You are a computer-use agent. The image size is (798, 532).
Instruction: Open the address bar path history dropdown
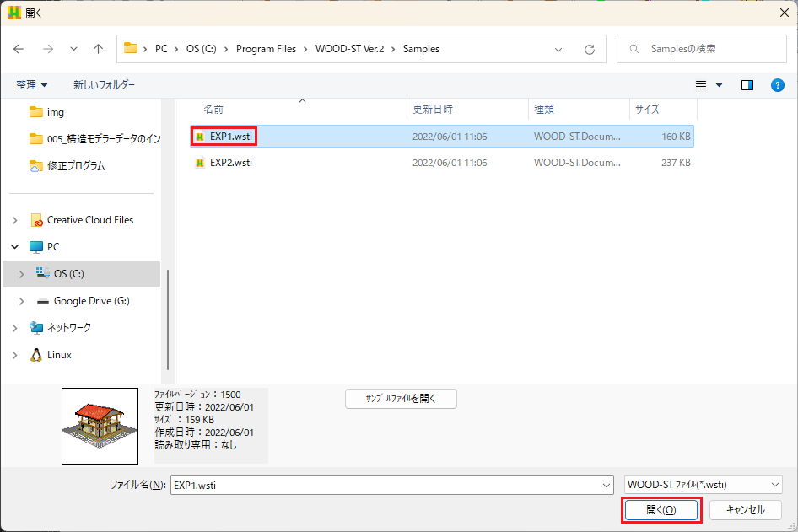558,49
